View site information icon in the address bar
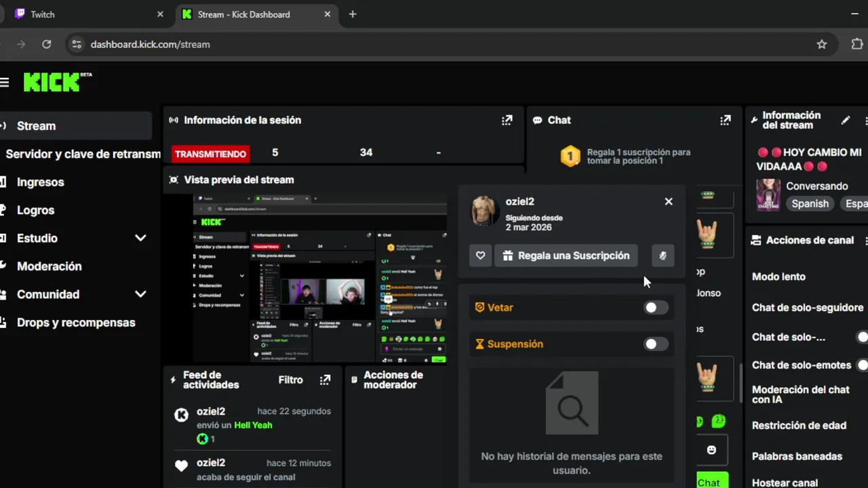Viewport: 868px width, 488px height. click(77, 44)
